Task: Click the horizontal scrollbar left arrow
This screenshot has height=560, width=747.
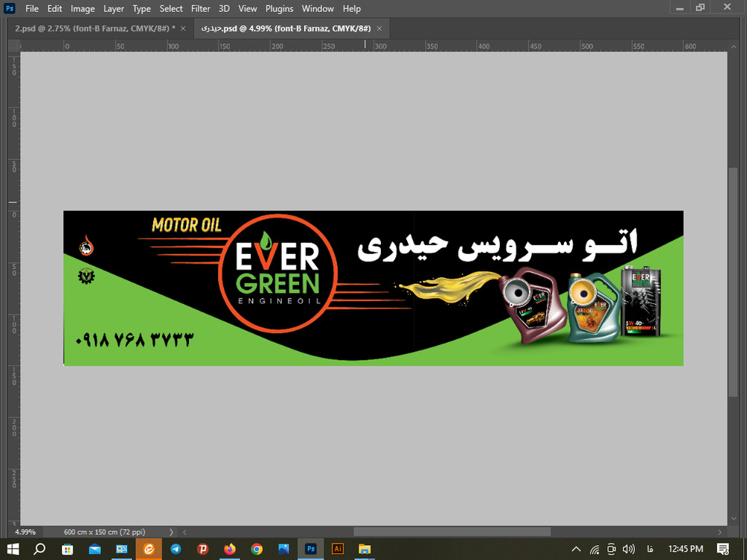Action: coord(185,532)
